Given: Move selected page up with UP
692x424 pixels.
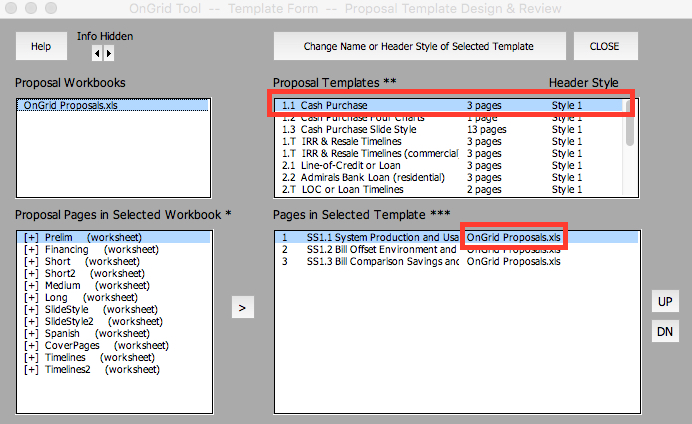Looking at the screenshot, I should [x=665, y=301].
